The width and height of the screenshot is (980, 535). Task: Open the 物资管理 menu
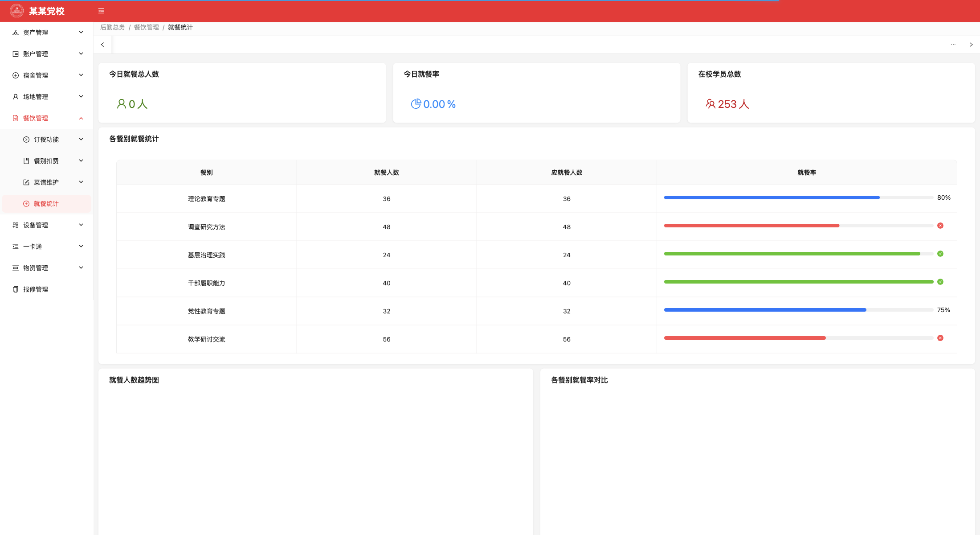pyautogui.click(x=47, y=268)
